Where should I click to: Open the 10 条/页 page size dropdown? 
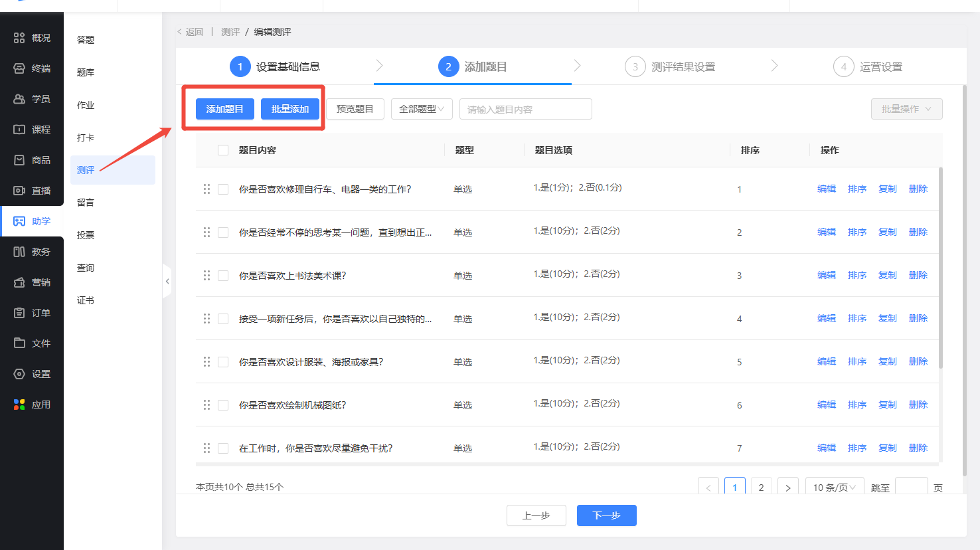pos(835,488)
